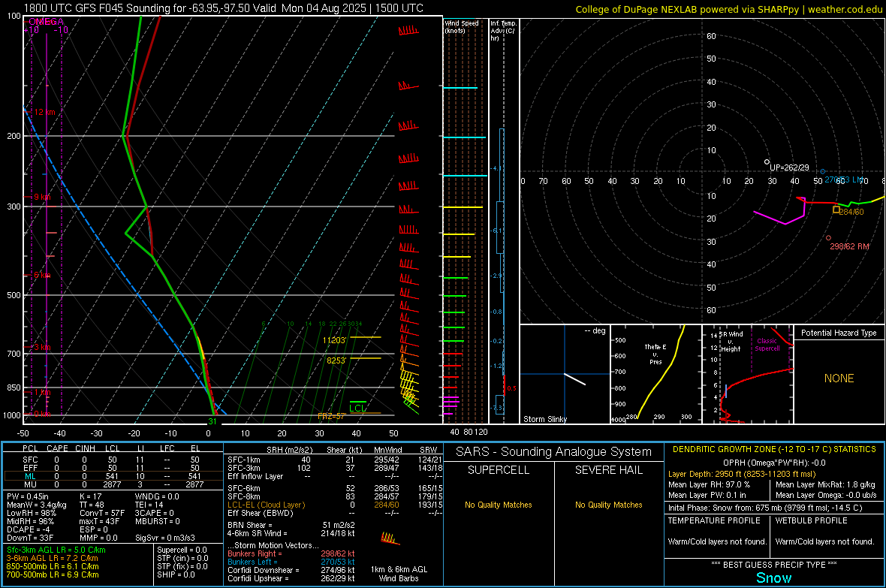The height and width of the screenshot is (588, 886).
Task: Click the SFC-1km shear row
Action: [x=335, y=460]
